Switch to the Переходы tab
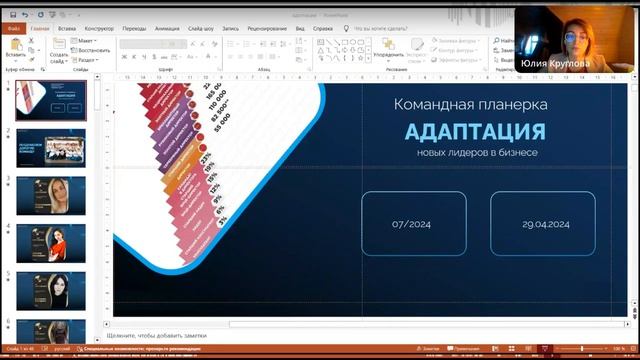Viewport: 640px width, 360px height. 134,28
